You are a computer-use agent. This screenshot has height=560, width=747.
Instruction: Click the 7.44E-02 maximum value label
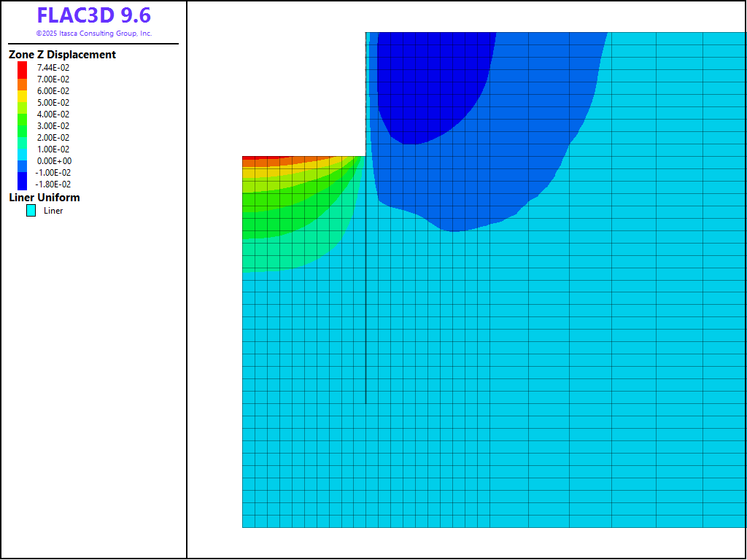pyautogui.click(x=53, y=68)
